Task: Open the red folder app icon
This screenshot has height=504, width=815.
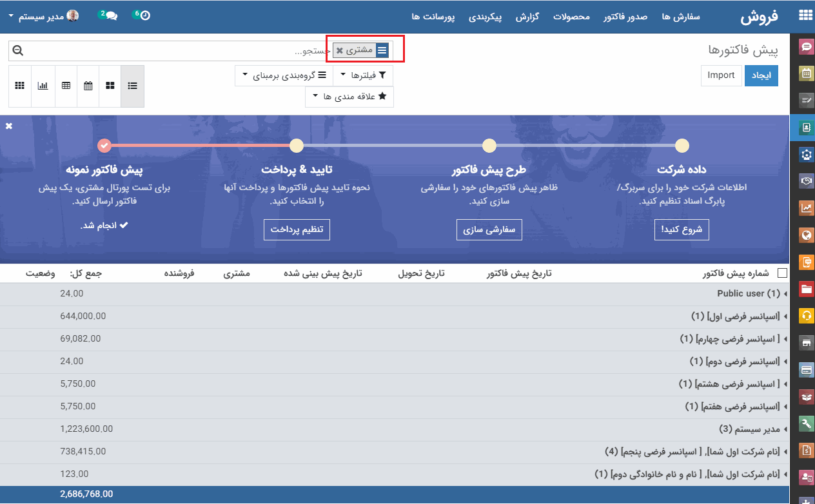Action: (805, 289)
